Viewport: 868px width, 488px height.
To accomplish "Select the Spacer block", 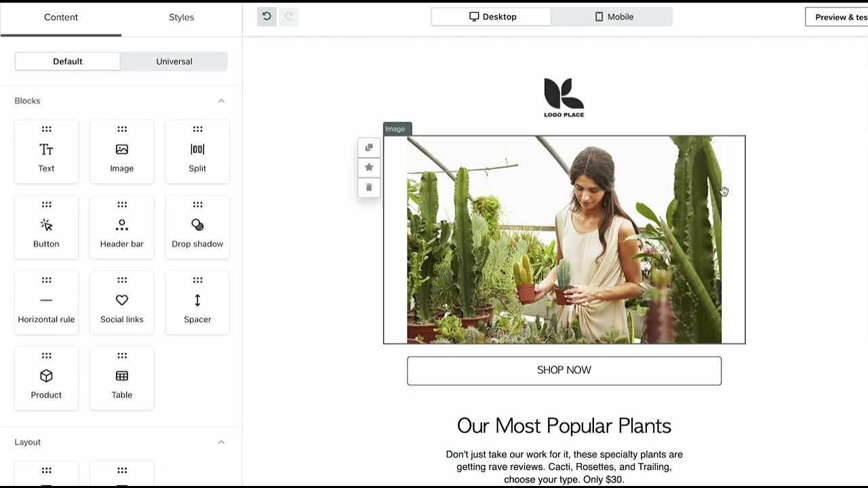I will click(x=197, y=303).
